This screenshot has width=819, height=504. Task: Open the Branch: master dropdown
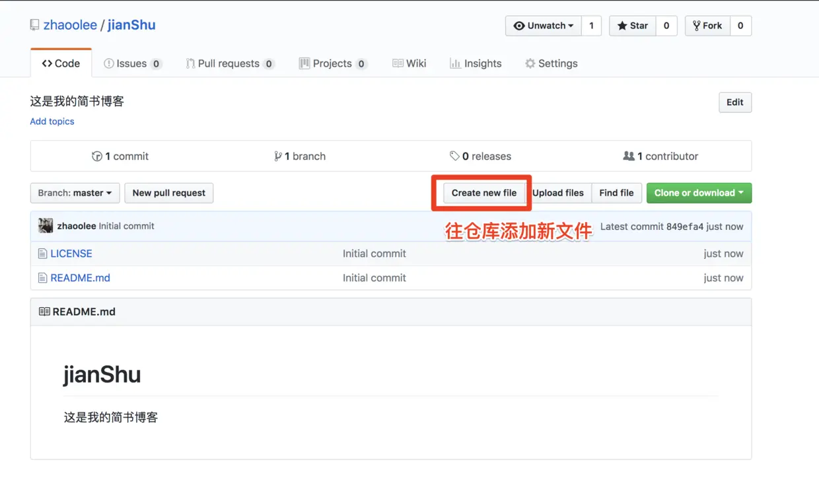(75, 193)
